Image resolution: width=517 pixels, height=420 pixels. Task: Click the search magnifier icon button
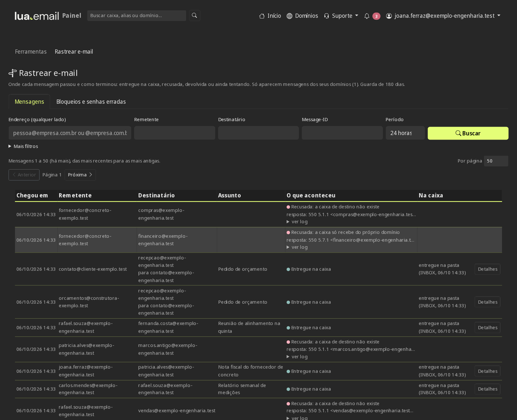pos(195,16)
